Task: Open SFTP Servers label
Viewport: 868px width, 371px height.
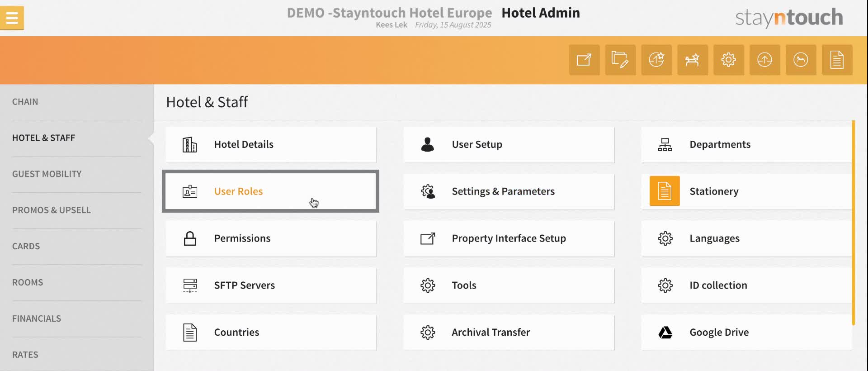Action: pyautogui.click(x=245, y=285)
